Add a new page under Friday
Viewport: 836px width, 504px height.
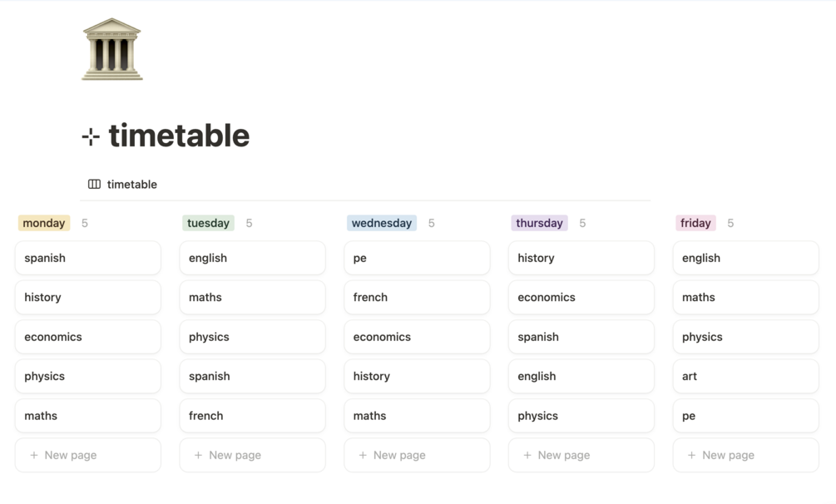[x=745, y=455]
